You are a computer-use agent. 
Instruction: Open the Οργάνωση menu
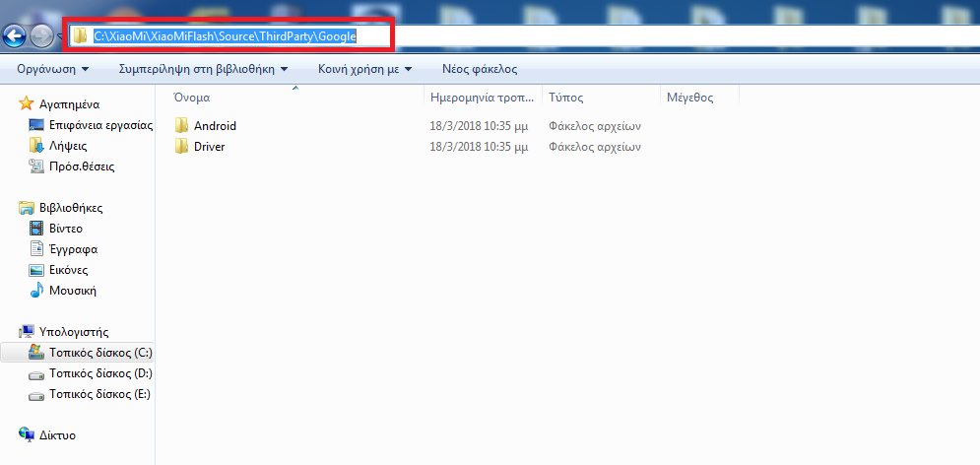click(x=53, y=69)
